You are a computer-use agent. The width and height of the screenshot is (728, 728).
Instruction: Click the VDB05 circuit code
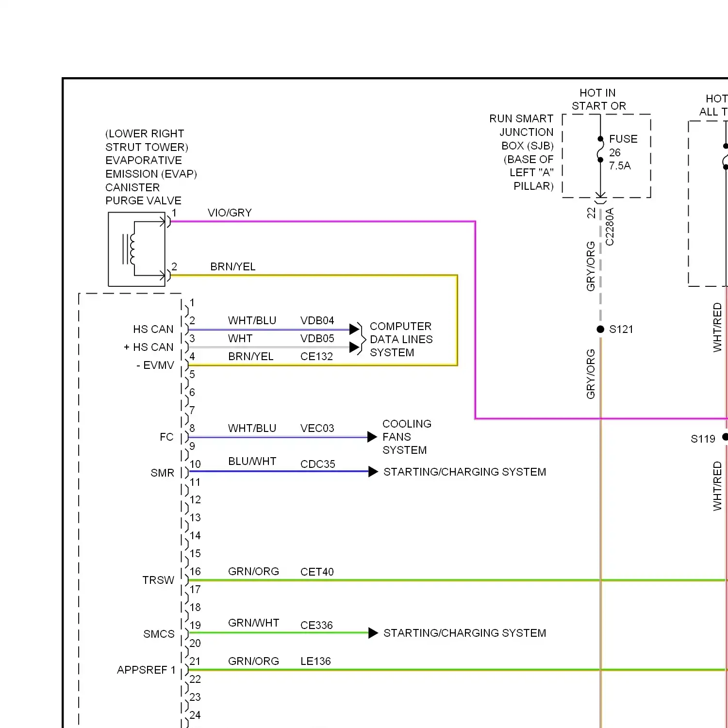click(x=317, y=338)
